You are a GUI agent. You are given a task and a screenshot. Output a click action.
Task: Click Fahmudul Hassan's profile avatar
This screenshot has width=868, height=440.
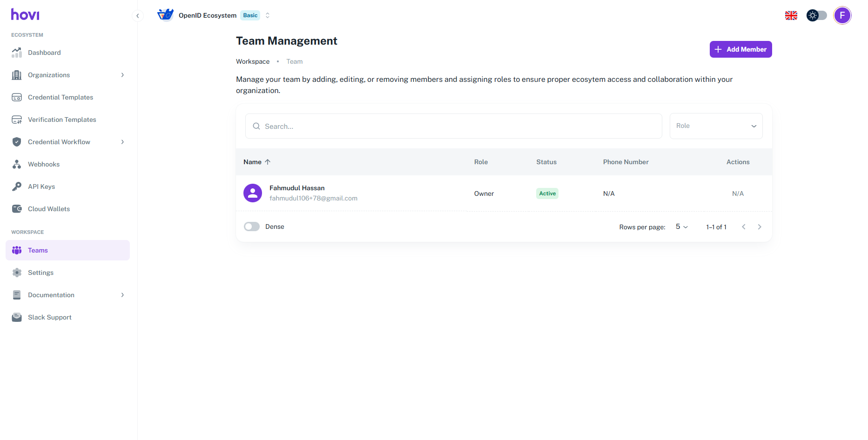(x=253, y=193)
